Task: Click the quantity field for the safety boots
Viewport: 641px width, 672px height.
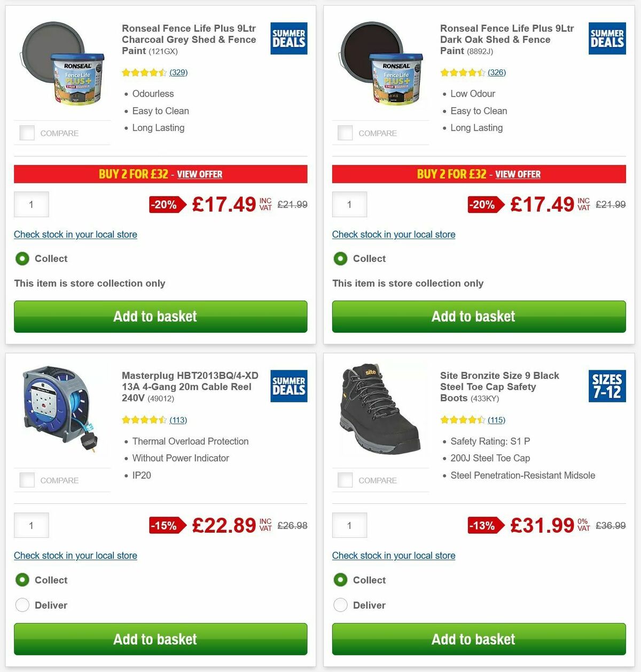Action: pos(349,525)
